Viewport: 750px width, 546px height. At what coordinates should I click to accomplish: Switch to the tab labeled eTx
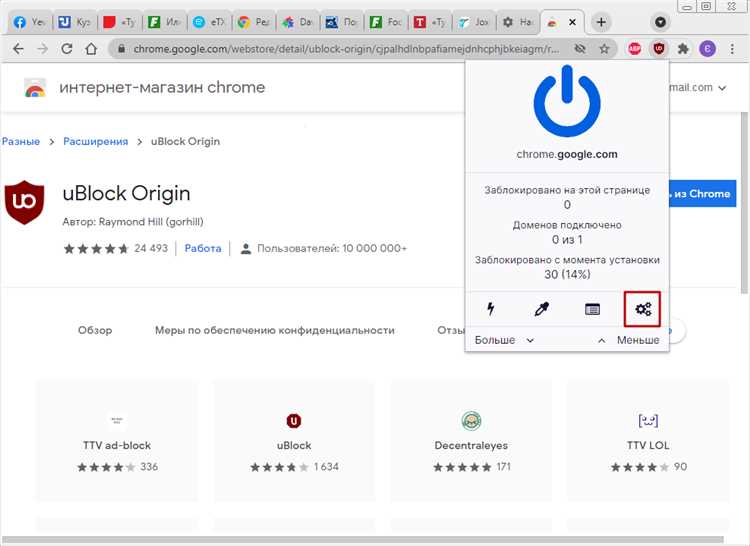pyautogui.click(x=208, y=22)
